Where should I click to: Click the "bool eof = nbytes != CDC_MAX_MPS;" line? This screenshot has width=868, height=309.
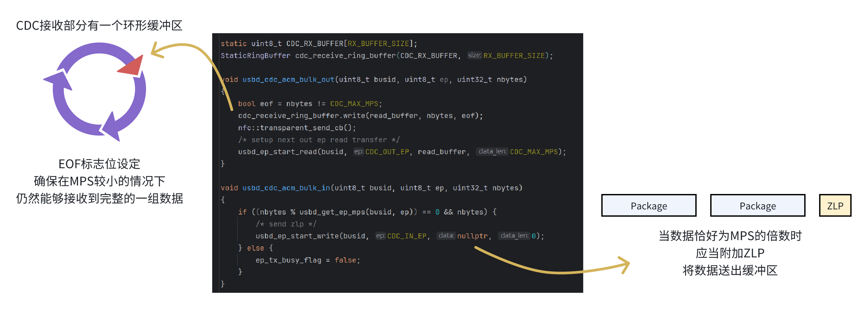point(310,104)
